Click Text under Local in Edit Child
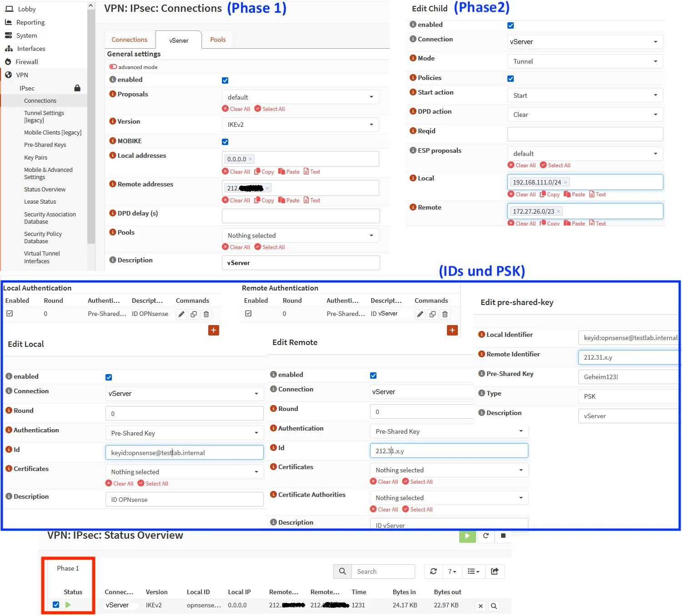682x616 pixels. click(x=597, y=195)
